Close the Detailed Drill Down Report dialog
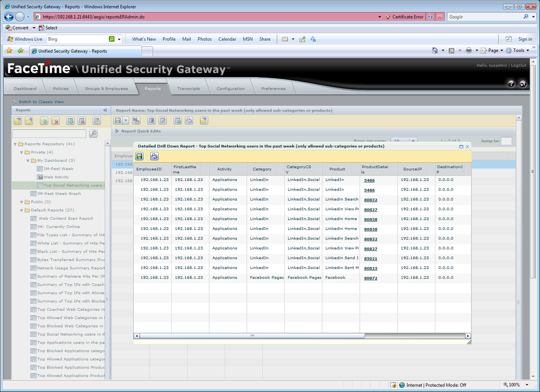The height and width of the screenshot is (392, 540). pos(467,147)
